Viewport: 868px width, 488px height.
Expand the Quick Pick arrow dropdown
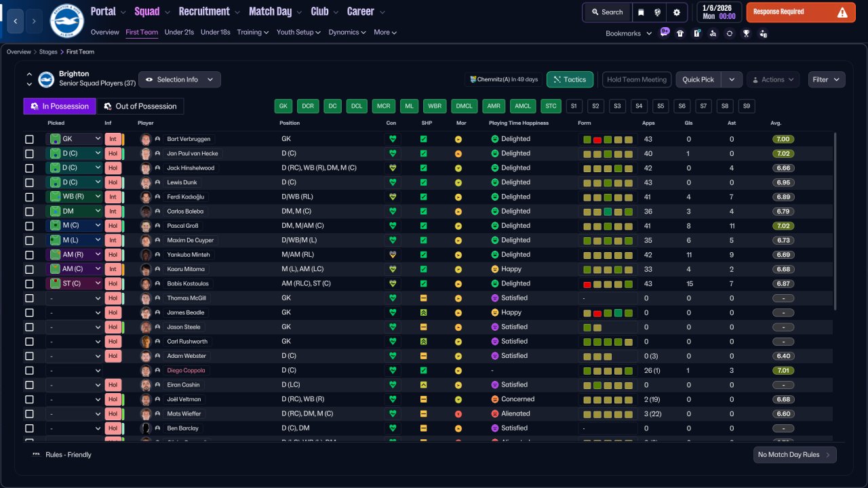click(x=732, y=79)
